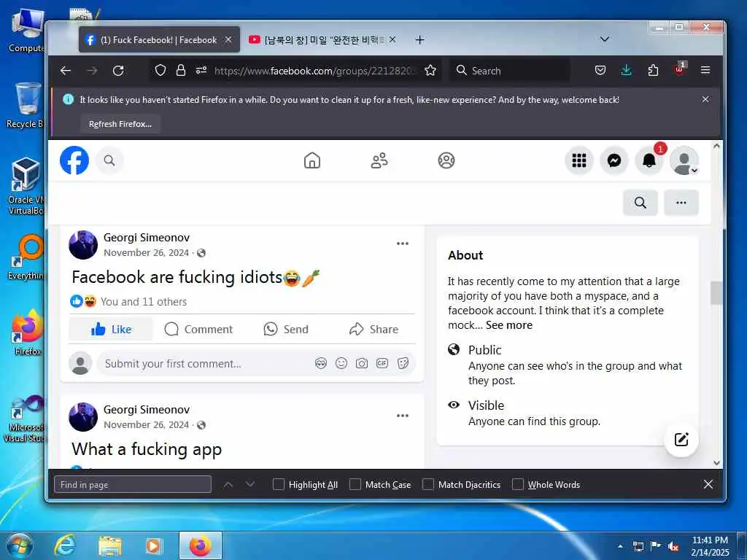This screenshot has width=747, height=560.
Task: Close the find bar
Action: pyautogui.click(x=708, y=484)
